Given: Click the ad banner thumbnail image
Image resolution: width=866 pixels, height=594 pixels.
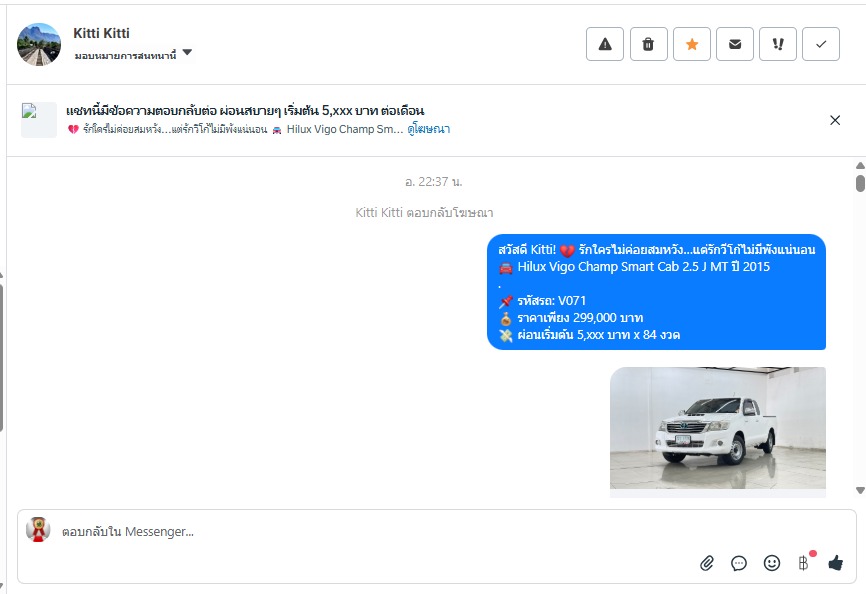Looking at the screenshot, I should point(39,120).
